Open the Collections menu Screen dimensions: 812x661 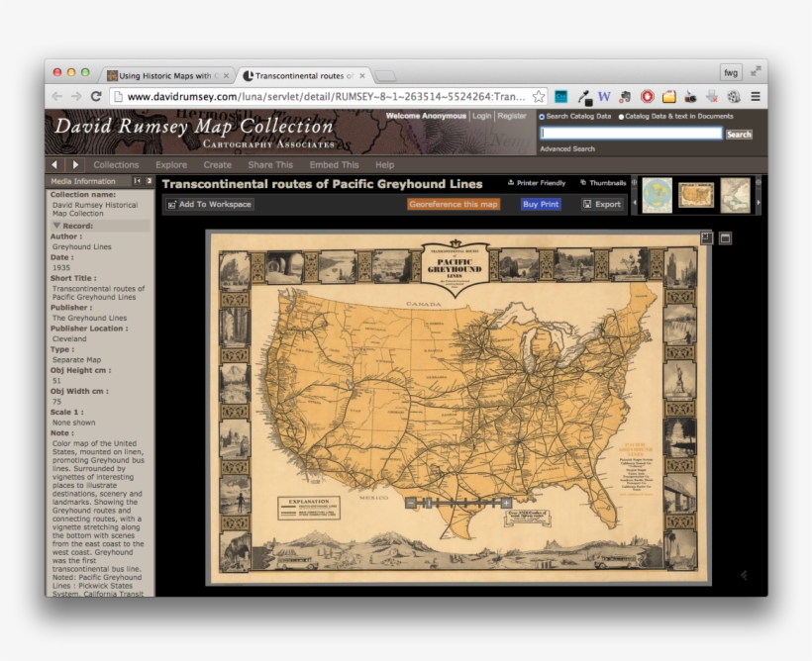click(116, 163)
